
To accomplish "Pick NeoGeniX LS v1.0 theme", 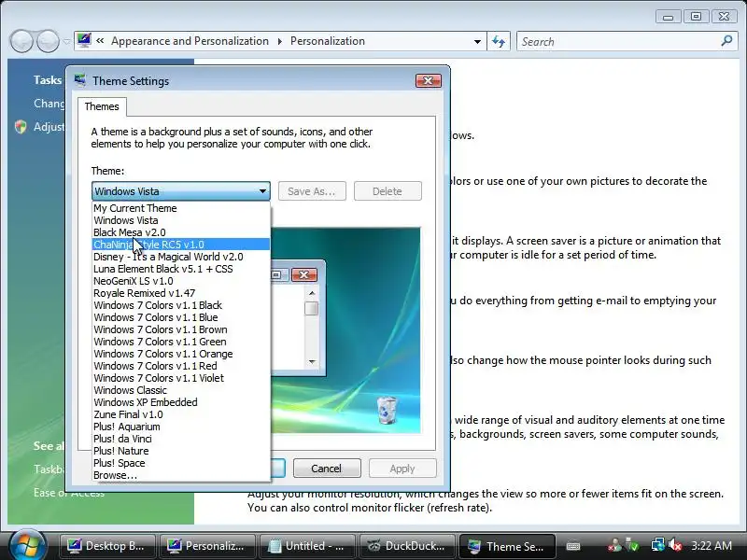I will pyautogui.click(x=181, y=281).
